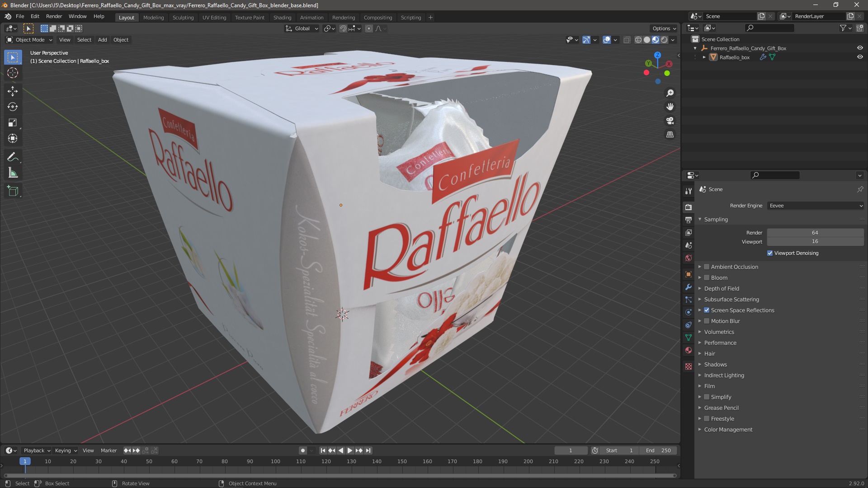Collapse the Sampling panel
Viewport: 868px width, 488px height.
click(716, 219)
